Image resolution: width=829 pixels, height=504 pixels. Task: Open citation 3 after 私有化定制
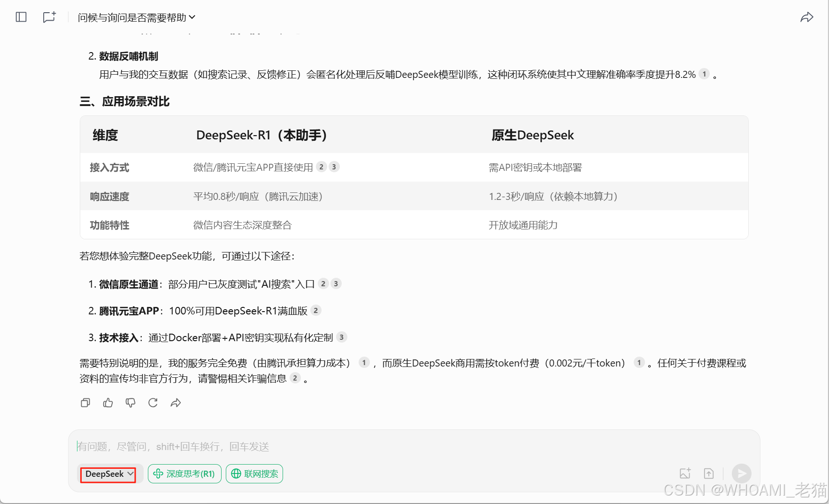(x=341, y=337)
